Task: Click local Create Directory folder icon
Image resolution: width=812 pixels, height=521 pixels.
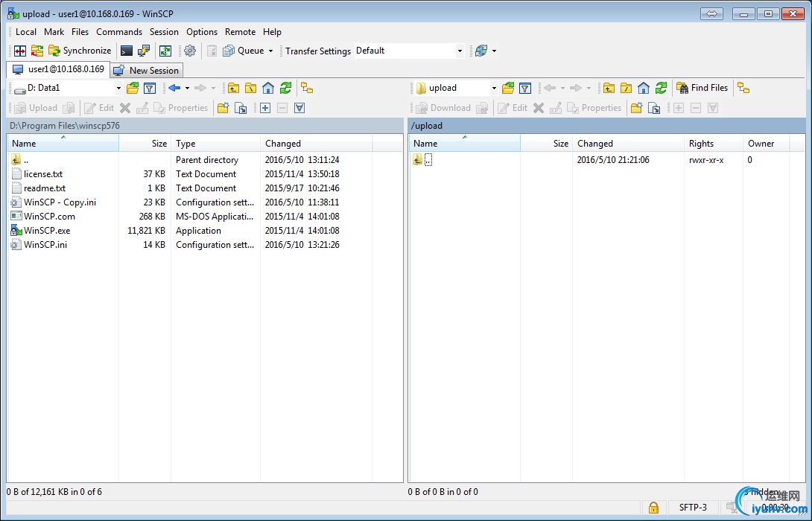Action: 223,108
